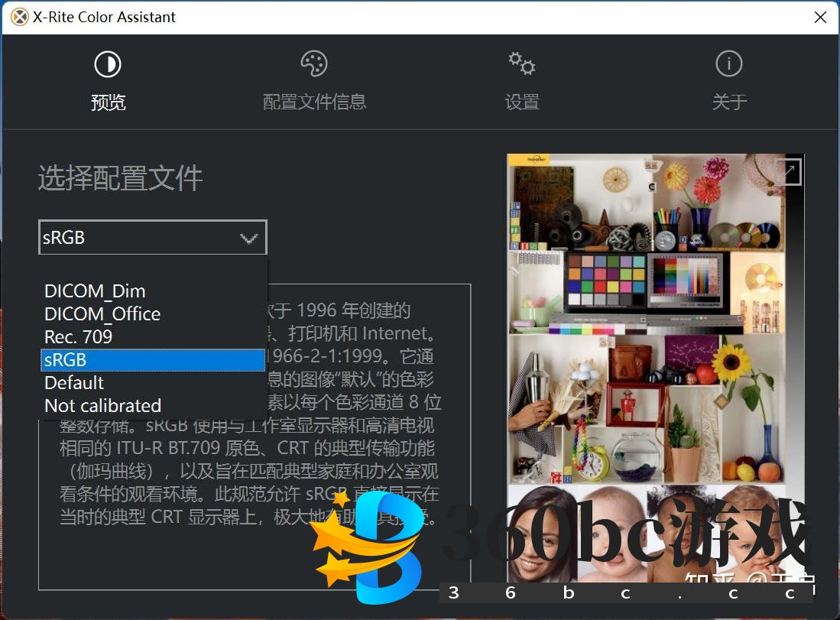Open the 配置文件信息 tab label
Image resolution: width=840 pixels, height=620 pixels.
pos(314,102)
